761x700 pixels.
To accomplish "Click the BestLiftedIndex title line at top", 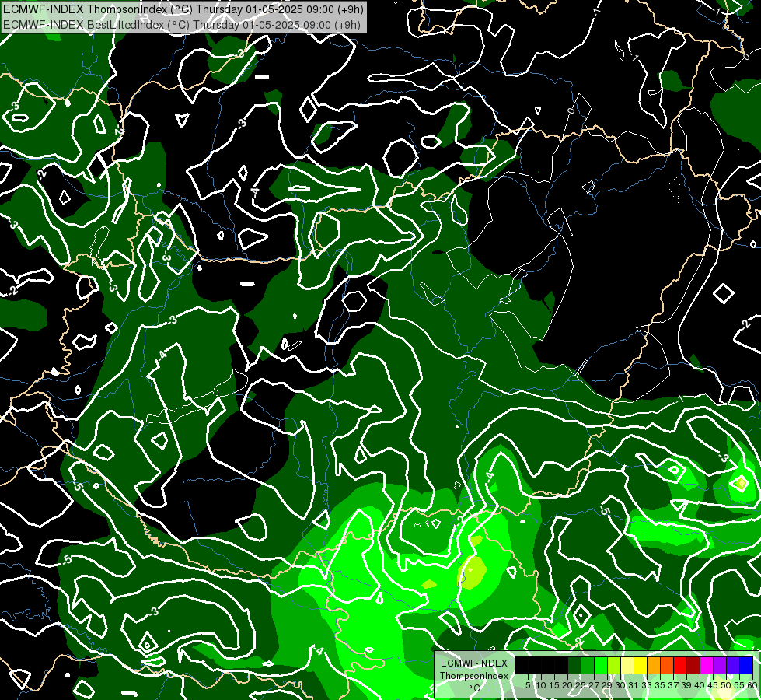I will (x=182, y=25).
